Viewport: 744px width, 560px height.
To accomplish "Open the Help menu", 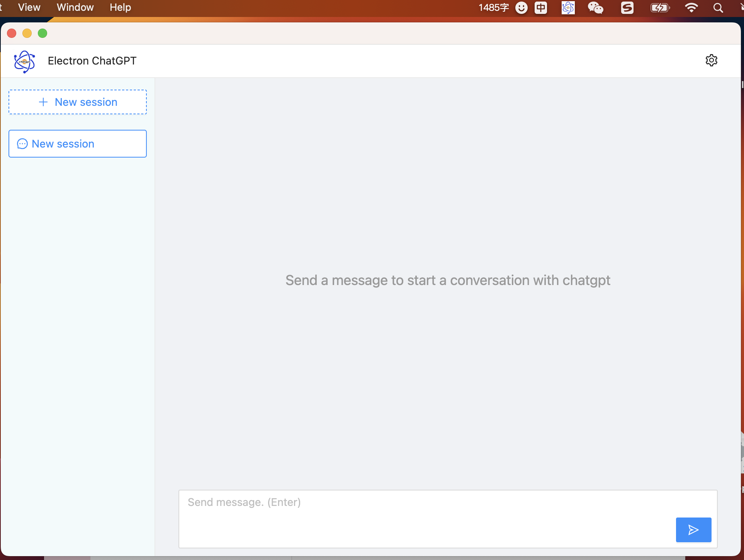I will coord(120,7).
